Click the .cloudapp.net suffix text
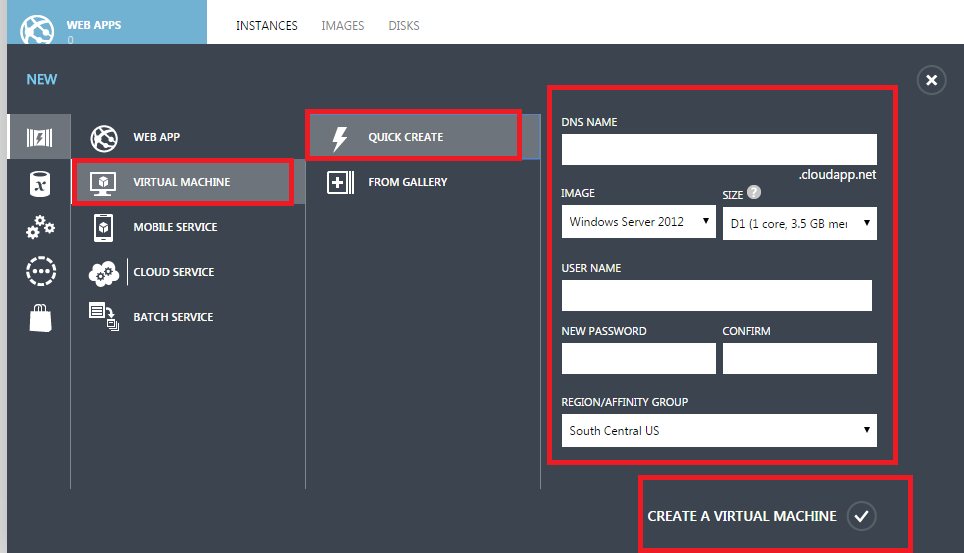The width and height of the screenshot is (964, 553). tap(837, 175)
